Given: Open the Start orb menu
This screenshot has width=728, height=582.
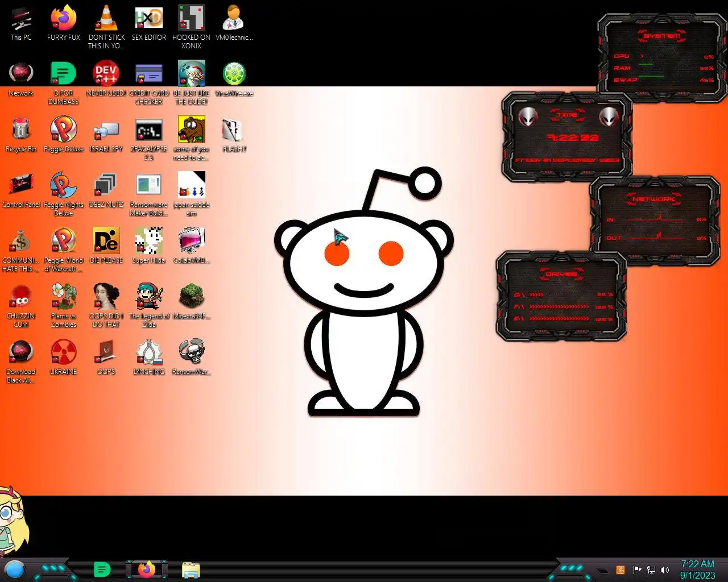Looking at the screenshot, I should (15, 569).
